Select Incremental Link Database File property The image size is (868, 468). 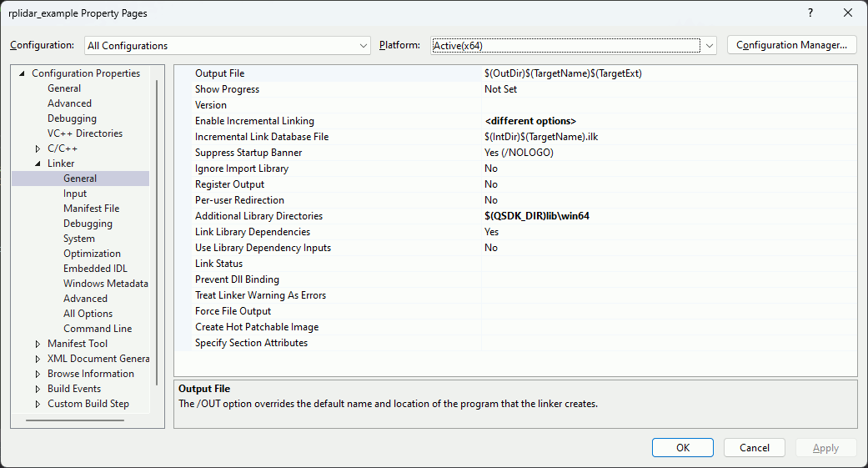click(x=262, y=137)
